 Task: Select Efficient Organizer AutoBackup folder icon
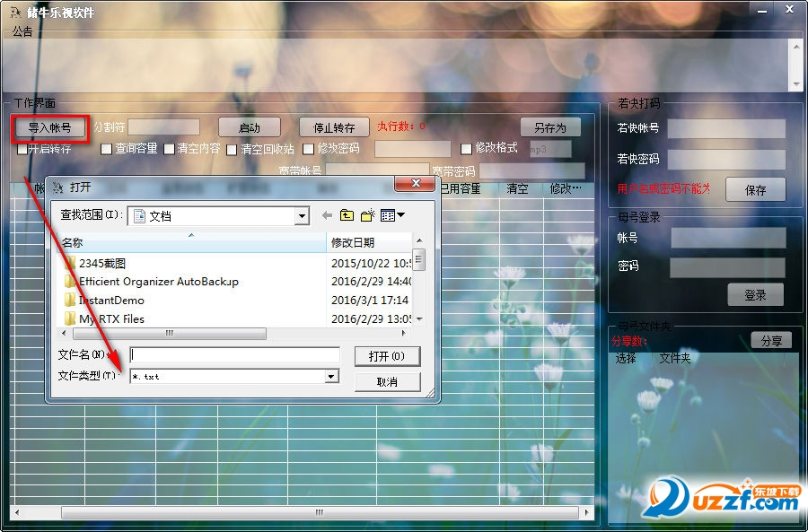click(x=70, y=282)
